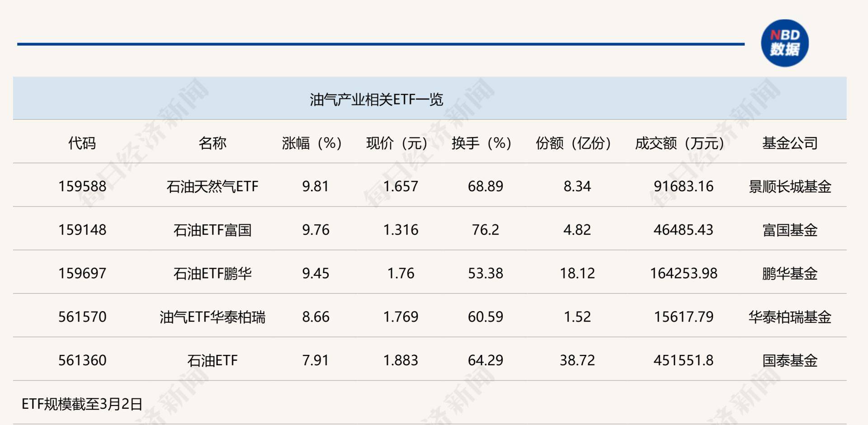
Task: Click the 涨幅（%） column header
Action: 311,143
